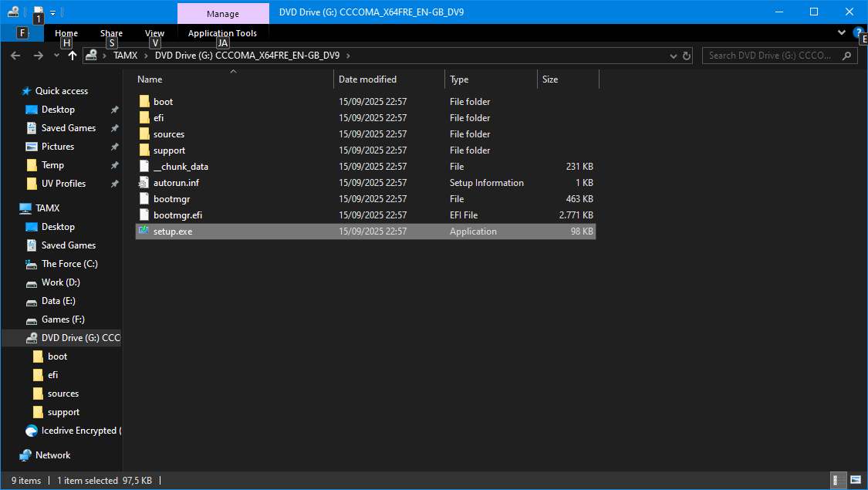Image resolution: width=868 pixels, height=490 pixels.
Task: Click the 231 KB size cell
Action: pos(579,166)
